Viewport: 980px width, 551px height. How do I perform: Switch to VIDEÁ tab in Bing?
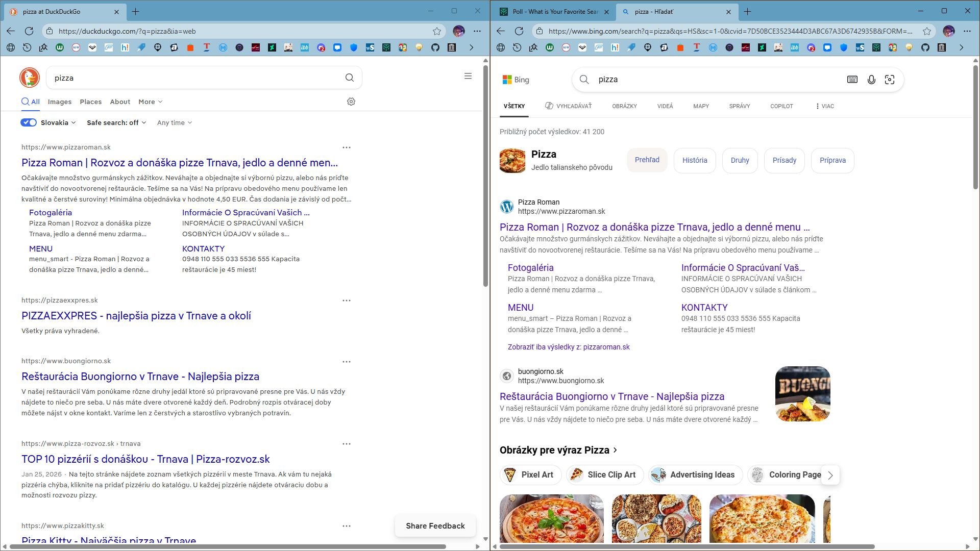tap(665, 106)
